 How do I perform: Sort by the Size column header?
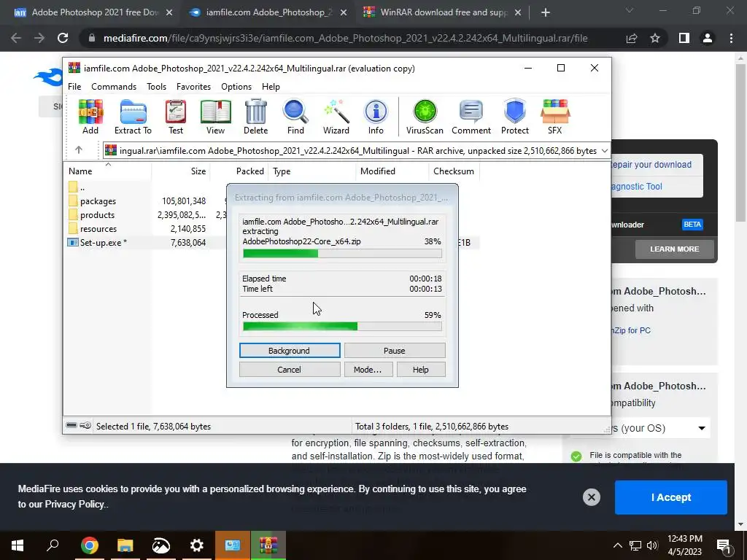coord(181,171)
